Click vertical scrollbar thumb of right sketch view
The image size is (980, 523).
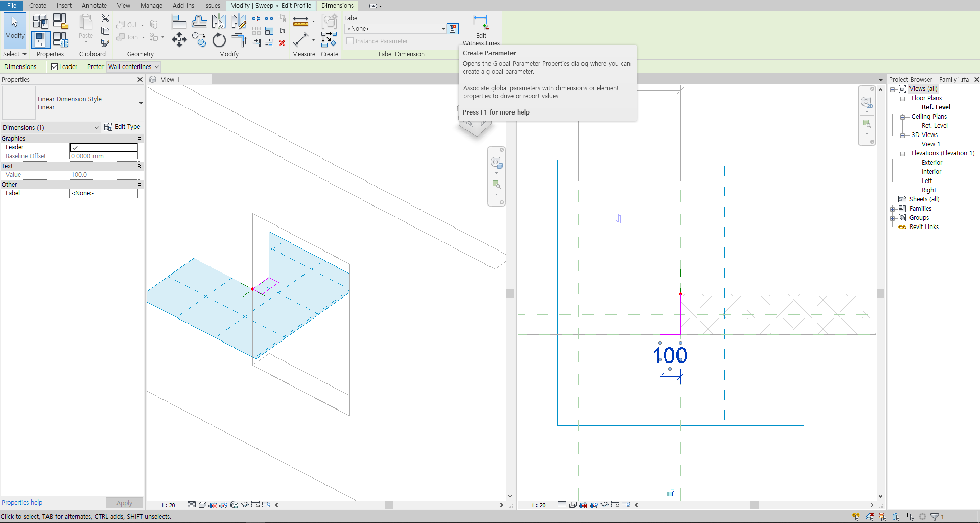pos(880,293)
